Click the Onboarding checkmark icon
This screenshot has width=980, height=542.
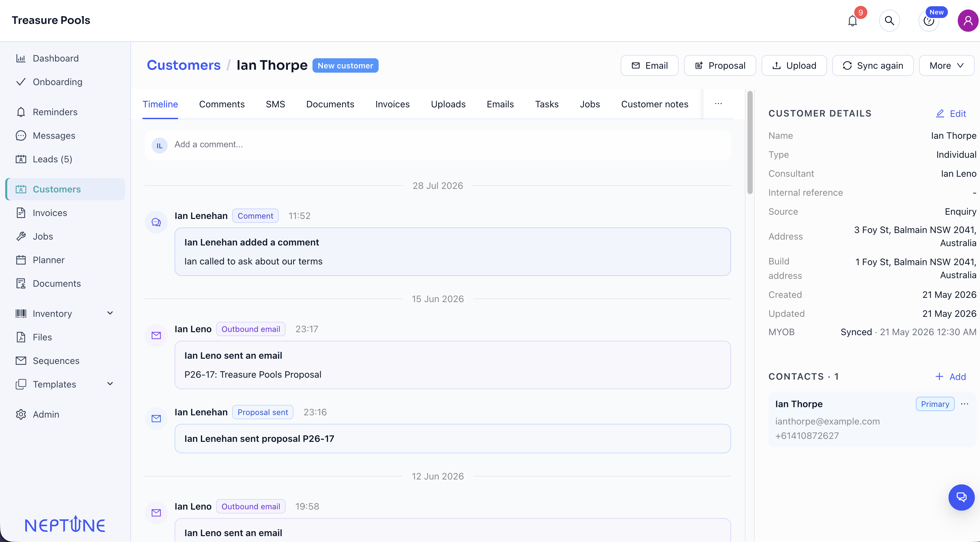21,82
